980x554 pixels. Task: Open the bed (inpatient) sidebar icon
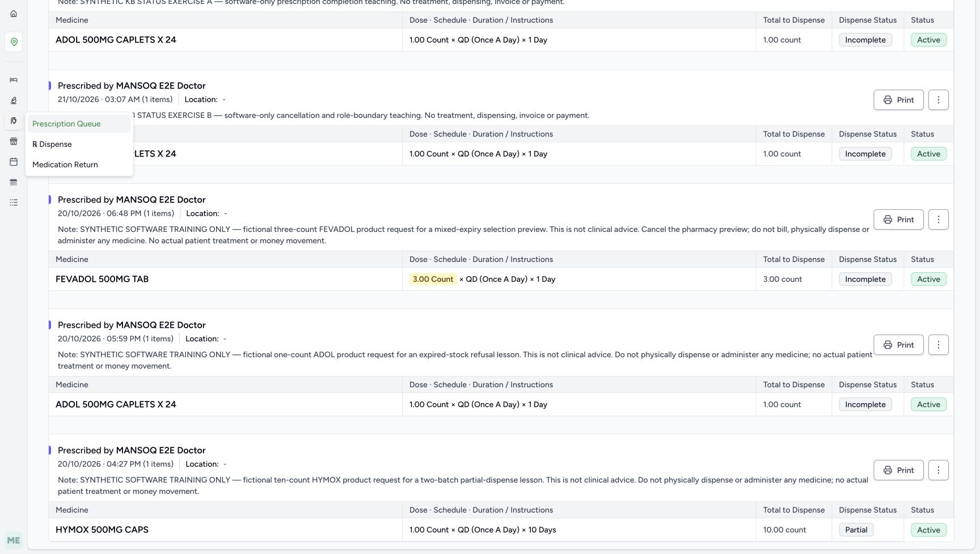tap(14, 80)
